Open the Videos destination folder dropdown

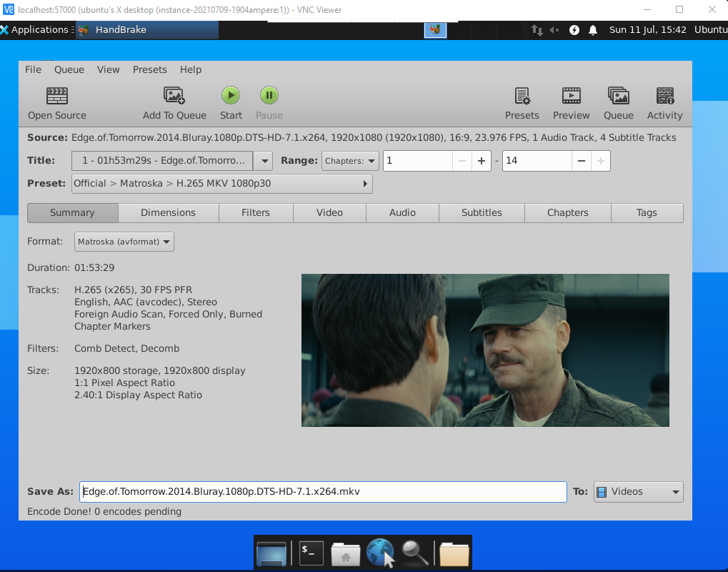(x=639, y=492)
